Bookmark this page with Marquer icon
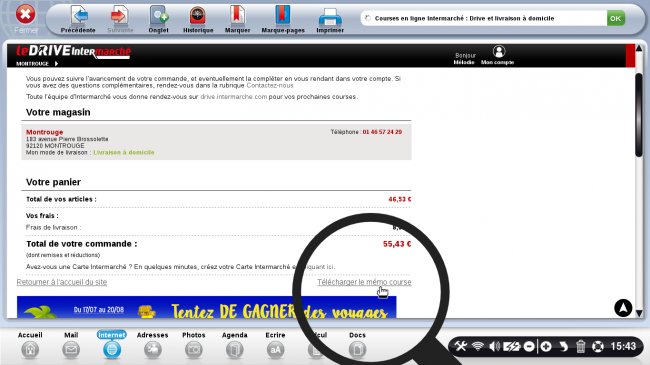This screenshot has width=650, height=365. point(237,16)
